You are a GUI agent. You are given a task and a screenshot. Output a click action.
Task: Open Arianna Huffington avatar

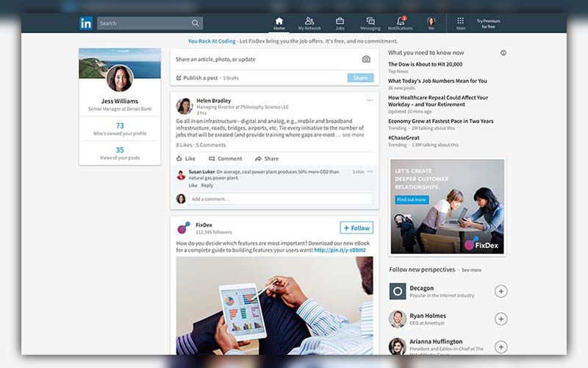[x=398, y=346]
